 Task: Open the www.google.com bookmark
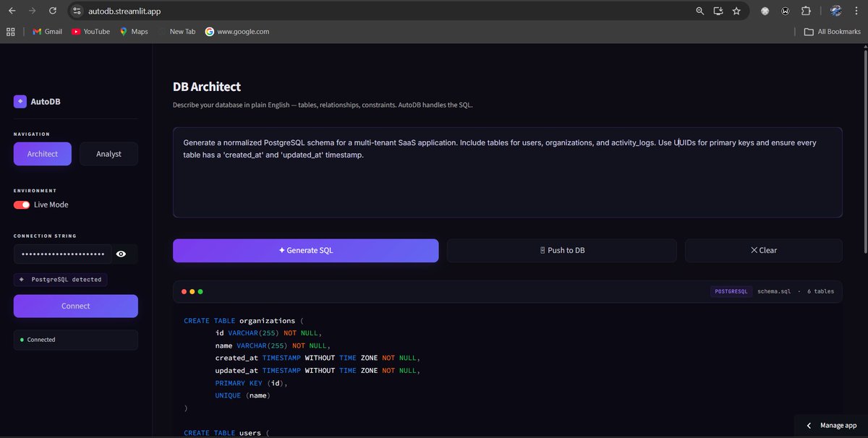coord(237,32)
